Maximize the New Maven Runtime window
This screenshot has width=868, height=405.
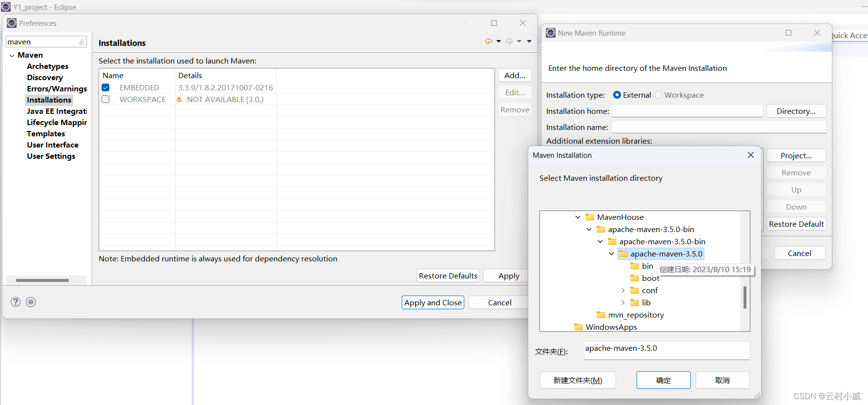pos(788,33)
